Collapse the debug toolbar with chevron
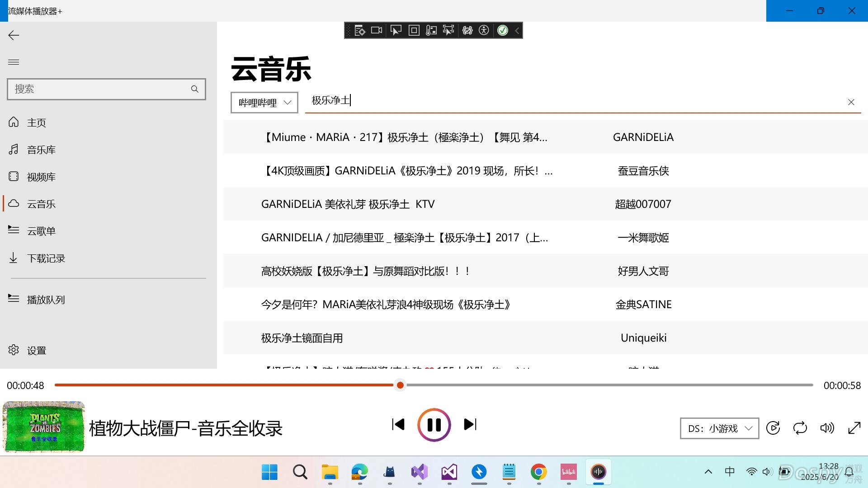868x488 pixels. click(x=517, y=30)
